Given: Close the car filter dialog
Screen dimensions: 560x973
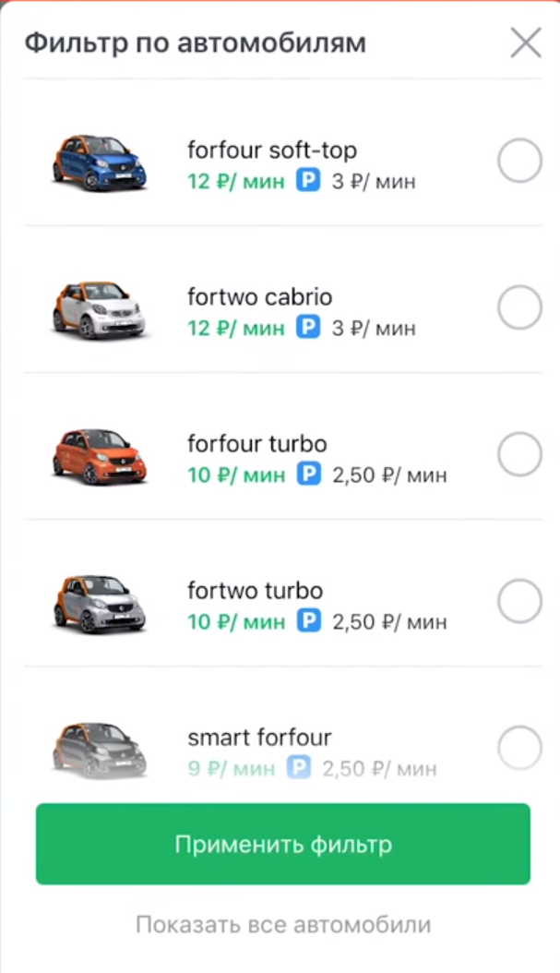Looking at the screenshot, I should (x=526, y=42).
